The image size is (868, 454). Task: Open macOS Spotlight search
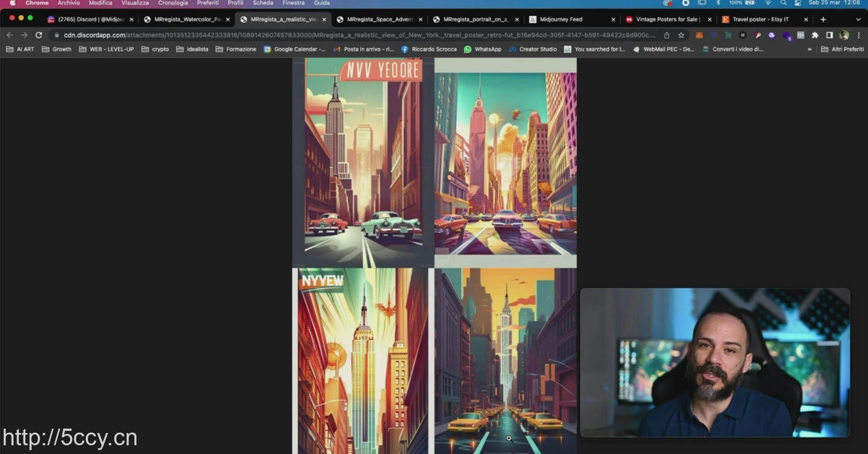pyautogui.click(x=784, y=3)
